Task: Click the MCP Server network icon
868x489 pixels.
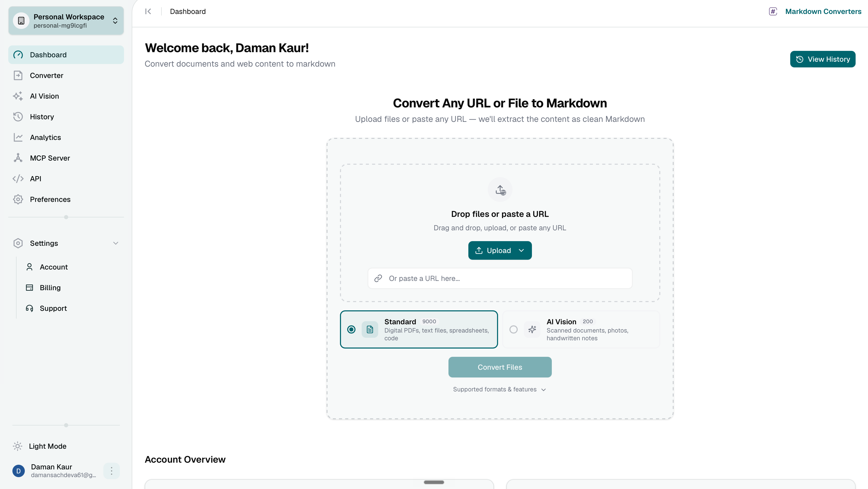Action: click(18, 158)
